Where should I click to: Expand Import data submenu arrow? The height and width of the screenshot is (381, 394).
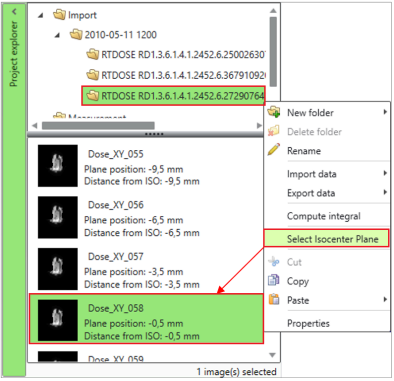[385, 173]
